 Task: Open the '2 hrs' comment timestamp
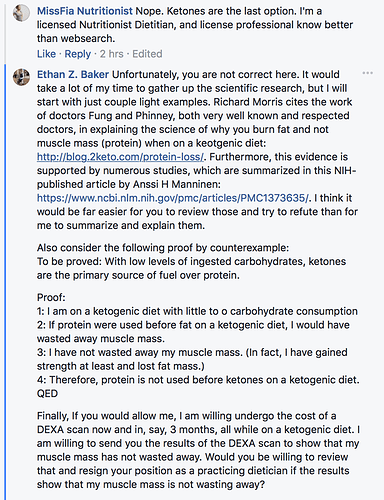(x=112, y=54)
